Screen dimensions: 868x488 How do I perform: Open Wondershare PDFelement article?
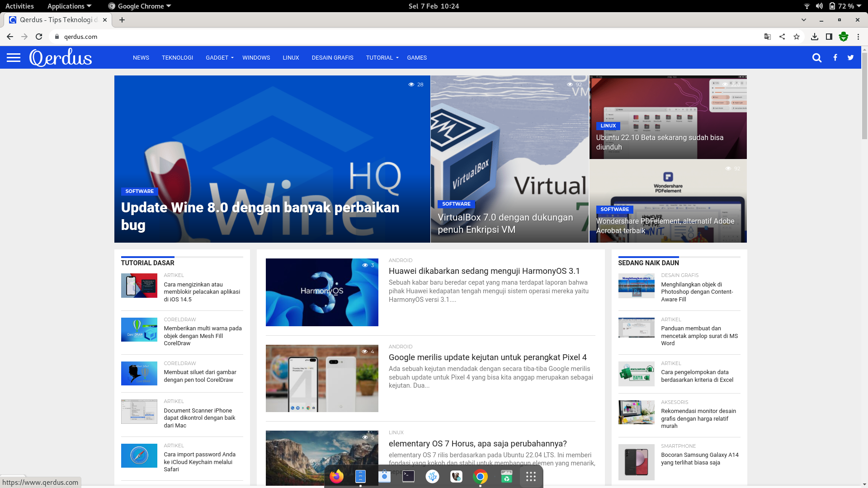tap(665, 225)
